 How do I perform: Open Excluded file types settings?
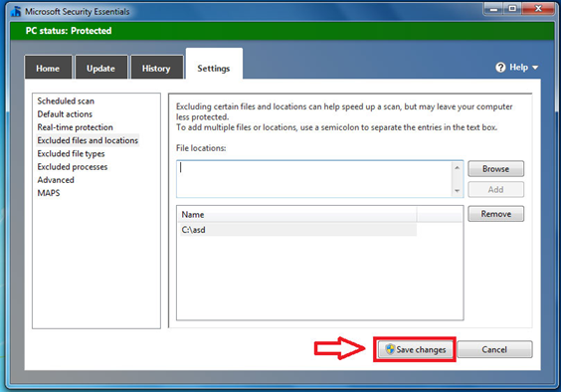point(72,153)
